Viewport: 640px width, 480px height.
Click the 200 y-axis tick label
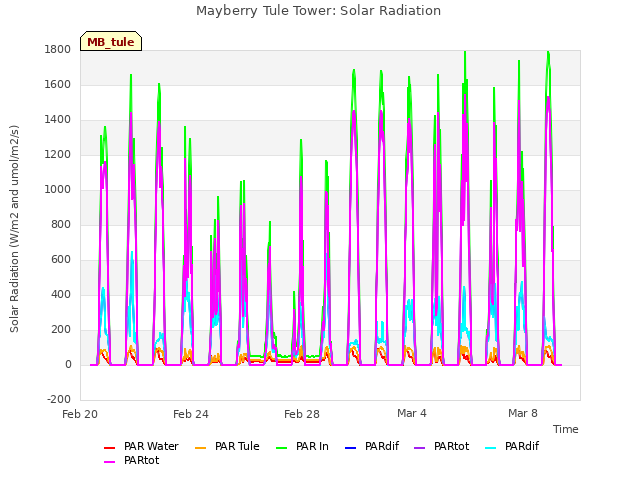point(61,330)
